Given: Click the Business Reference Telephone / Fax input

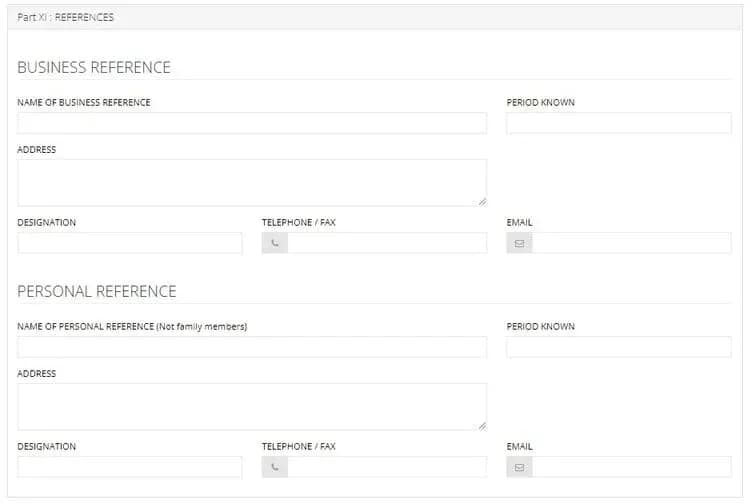Looking at the screenshot, I should (x=386, y=243).
